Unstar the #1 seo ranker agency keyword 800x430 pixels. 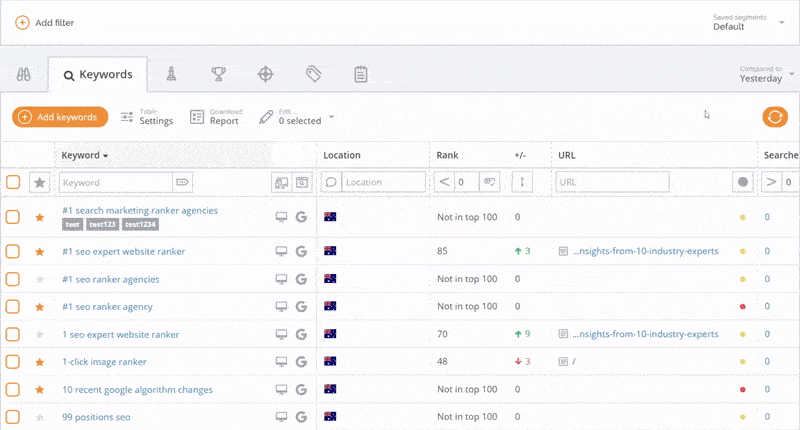pyautogui.click(x=39, y=307)
